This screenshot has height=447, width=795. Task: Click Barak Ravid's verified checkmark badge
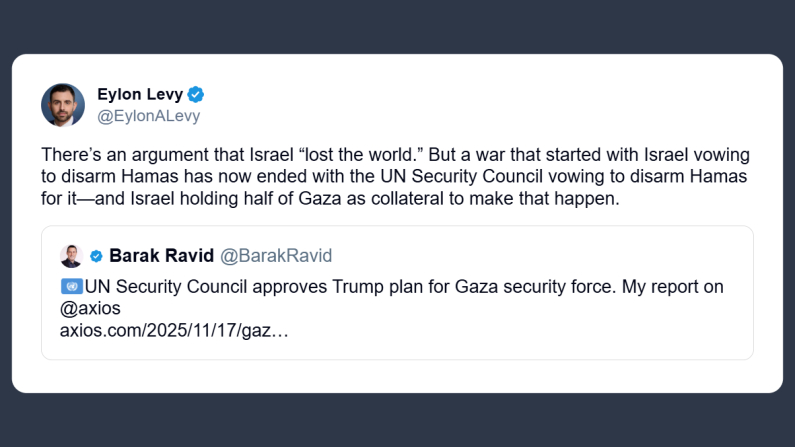pos(97,256)
